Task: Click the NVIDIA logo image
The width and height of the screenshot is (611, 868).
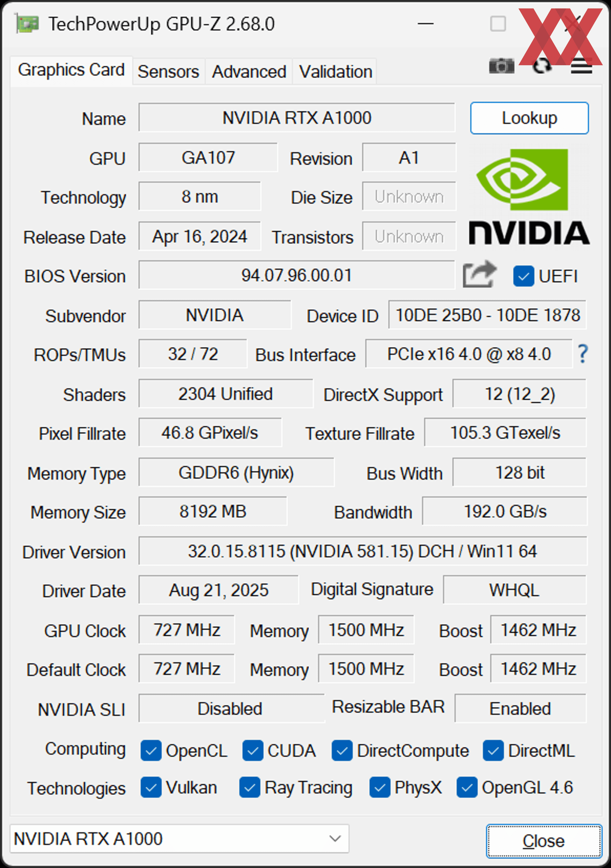Action: 529,196
